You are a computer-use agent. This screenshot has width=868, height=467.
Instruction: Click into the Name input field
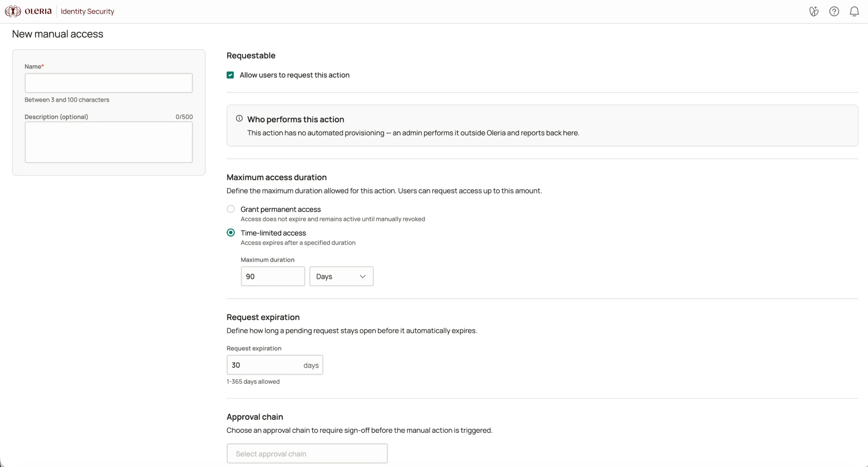tap(108, 83)
